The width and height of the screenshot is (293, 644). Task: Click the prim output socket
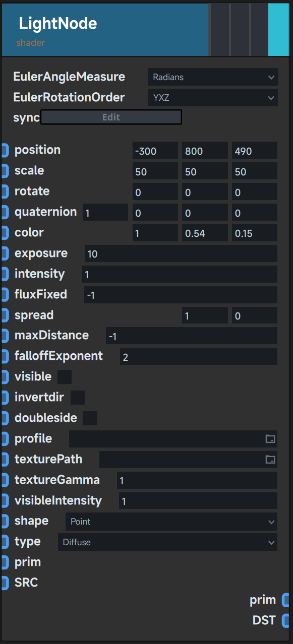click(285, 600)
